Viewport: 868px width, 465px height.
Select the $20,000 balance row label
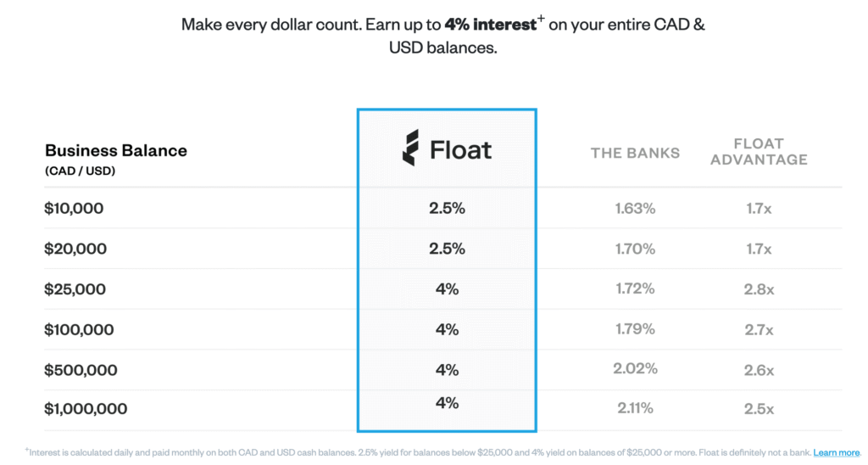click(x=75, y=249)
